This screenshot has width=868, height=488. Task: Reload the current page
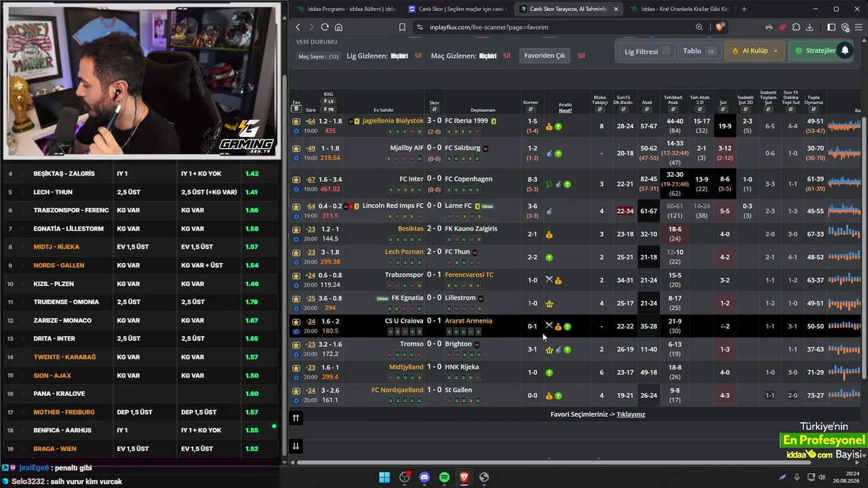[325, 27]
